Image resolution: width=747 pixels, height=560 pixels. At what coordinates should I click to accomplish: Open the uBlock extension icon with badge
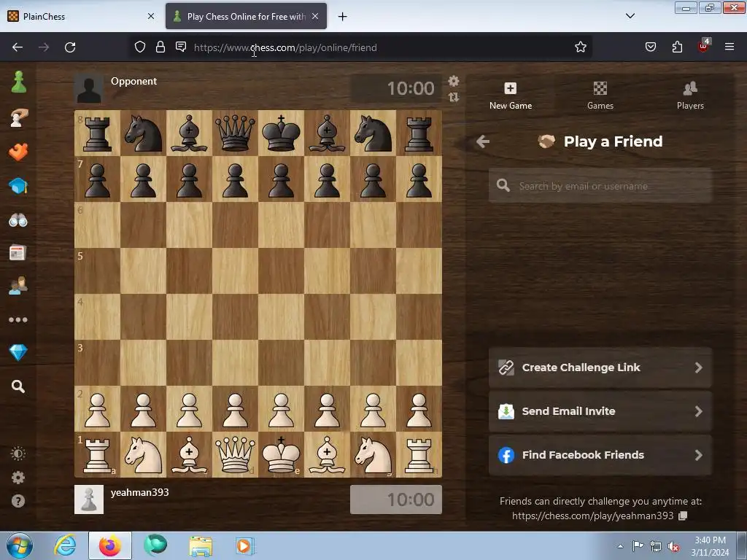(704, 46)
